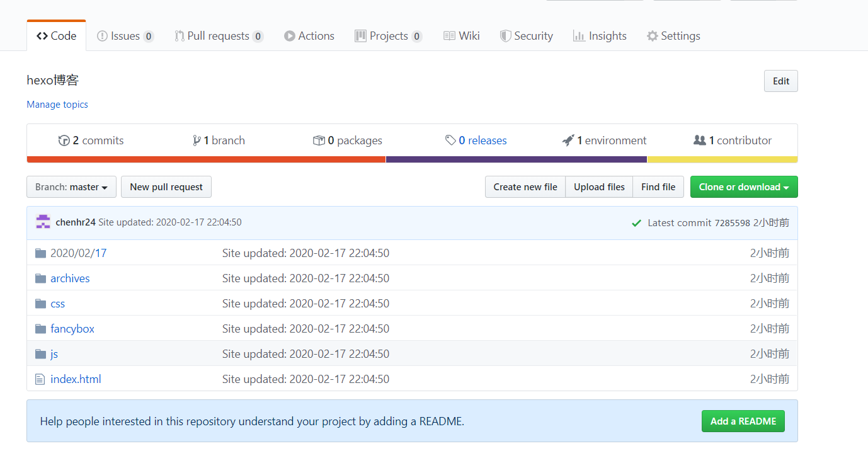Click the folder icon beside archives
The height and width of the screenshot is (463, 868).
tap(40, 278)
